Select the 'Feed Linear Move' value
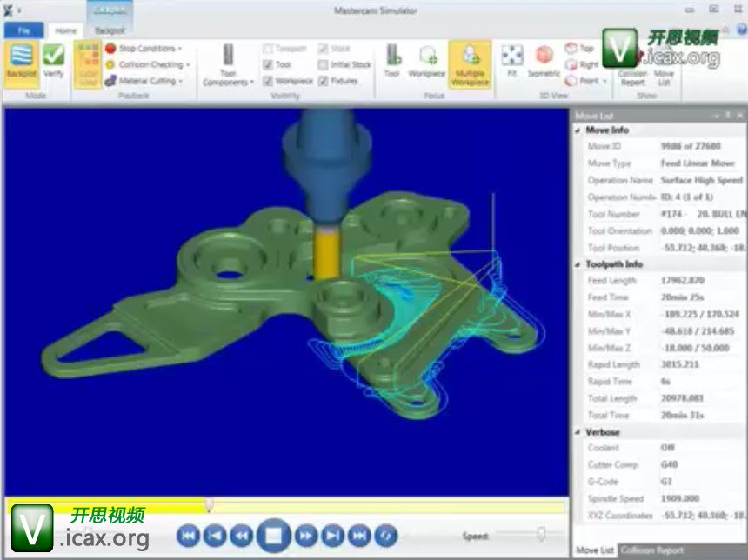Image resolution: width=748 pixels, height=560 pixels. [x=697, y=163]
